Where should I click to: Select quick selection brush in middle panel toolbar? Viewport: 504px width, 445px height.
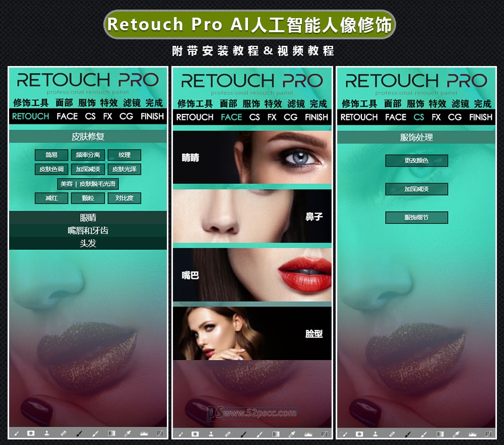point(179,434)
